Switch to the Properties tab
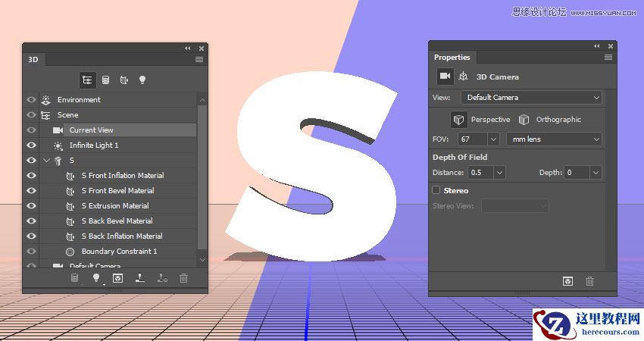 coord(452,57)
